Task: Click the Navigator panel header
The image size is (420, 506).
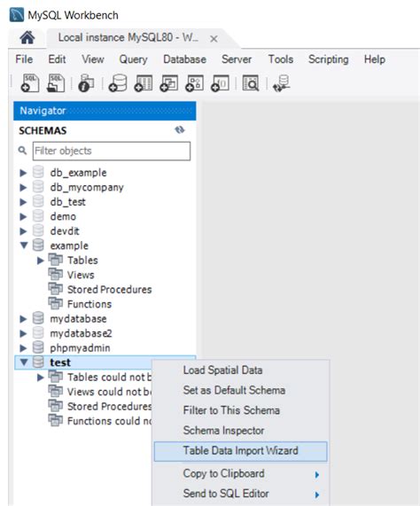Action: 105,111
